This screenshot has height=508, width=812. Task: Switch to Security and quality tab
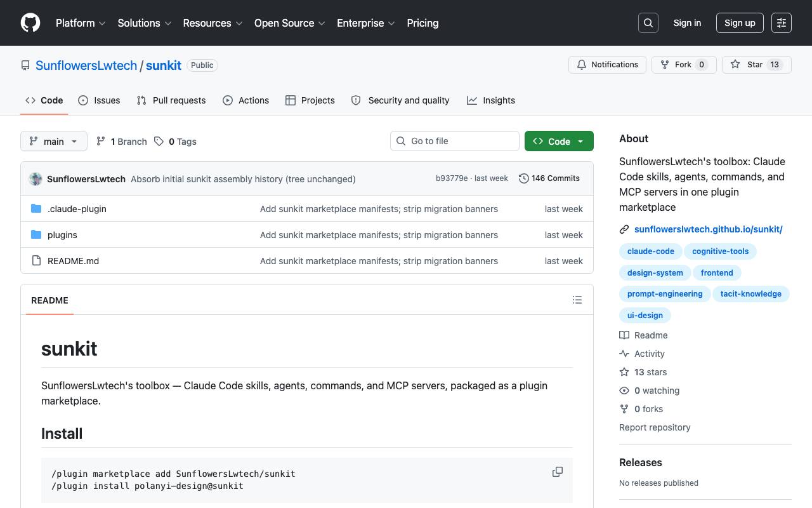[400, 100]
